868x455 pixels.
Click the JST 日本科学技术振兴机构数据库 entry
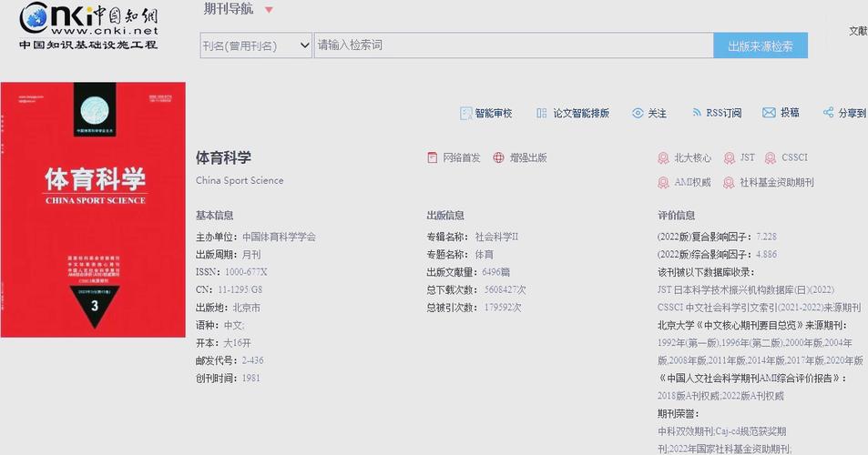(746, 289)
